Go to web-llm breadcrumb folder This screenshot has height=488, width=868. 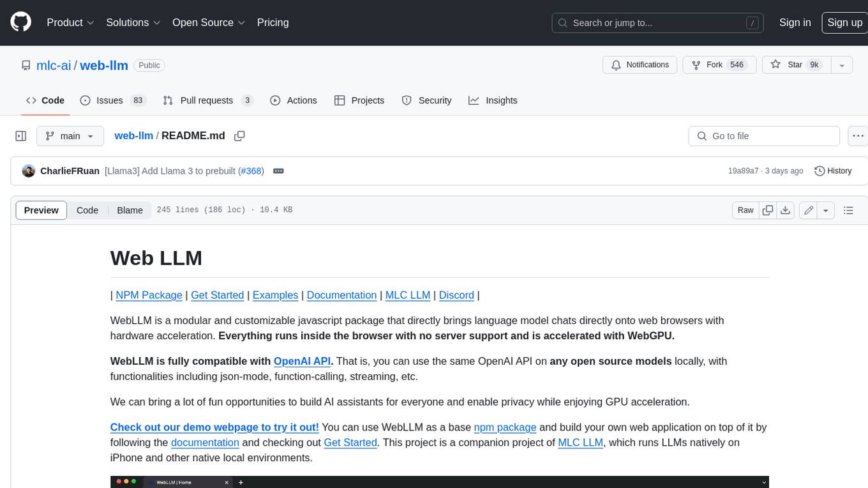coord(134,136)
